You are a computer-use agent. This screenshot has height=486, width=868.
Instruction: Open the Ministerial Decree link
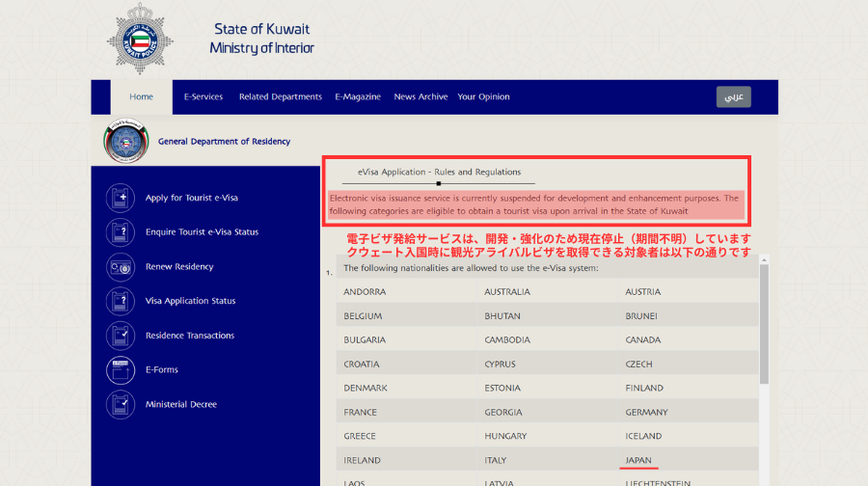tap(181, 404)
